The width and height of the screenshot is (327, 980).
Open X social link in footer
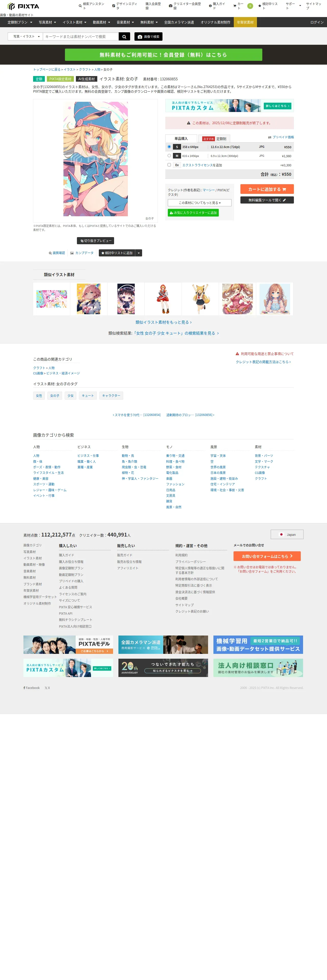47,688
